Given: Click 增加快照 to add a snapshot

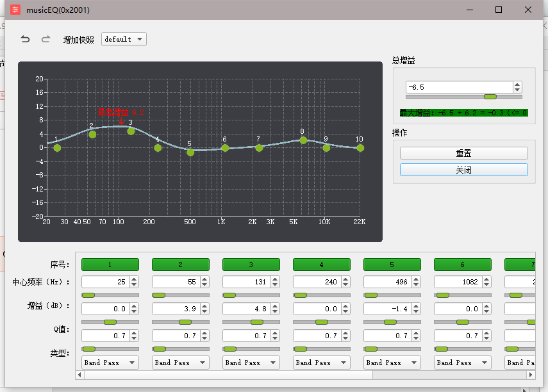Looking at the screenshot, I should click(79, 40).
